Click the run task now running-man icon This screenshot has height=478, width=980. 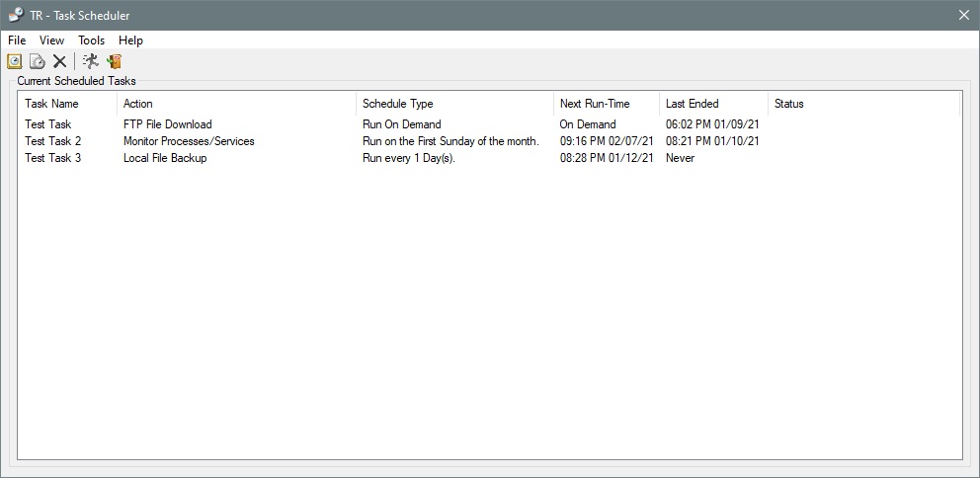pyautogui.click(x=91, y=61)
